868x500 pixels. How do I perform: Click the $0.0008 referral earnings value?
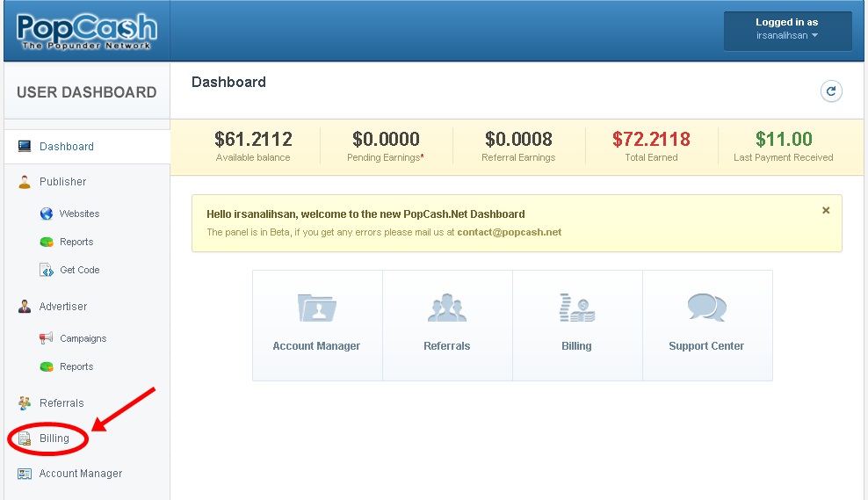tap(518, 139)
